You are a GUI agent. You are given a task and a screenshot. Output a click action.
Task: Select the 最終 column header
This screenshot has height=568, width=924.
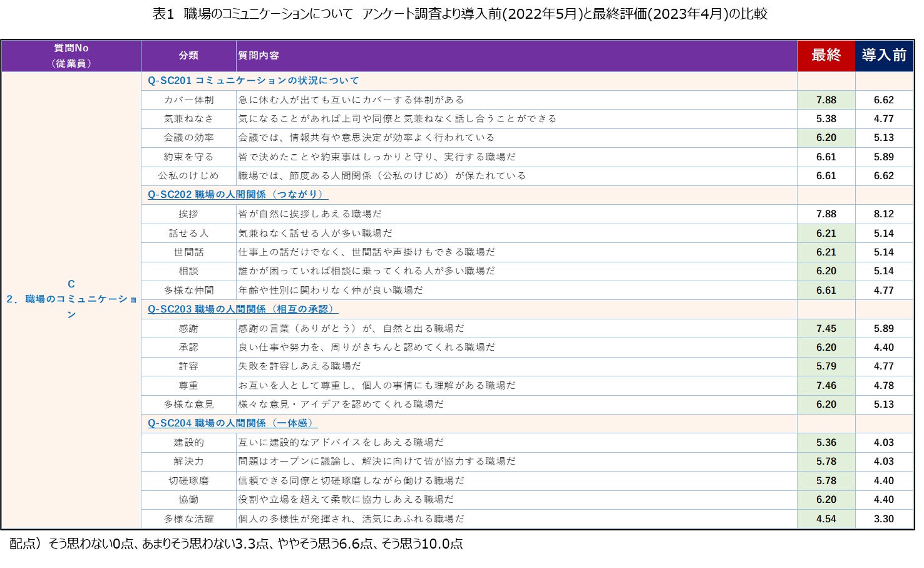(826, 56)
